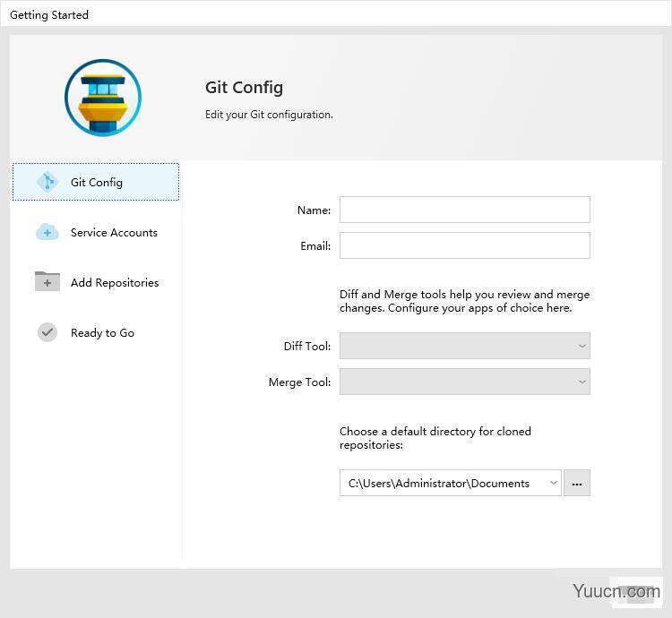Switch to the Service Accounts step
Screen dimensions: 672x618
pyautogui.click(x=114, y=233)
